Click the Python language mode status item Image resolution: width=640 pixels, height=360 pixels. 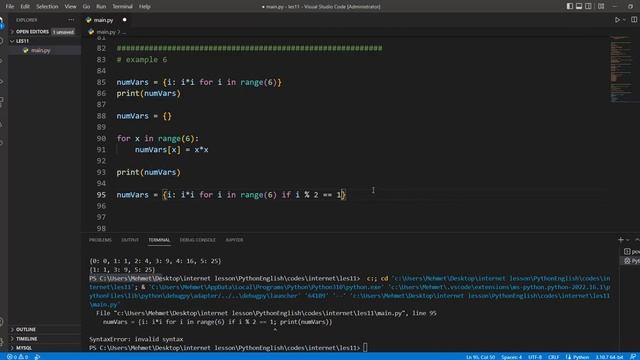pyautogui.click(x=578, y=357)
